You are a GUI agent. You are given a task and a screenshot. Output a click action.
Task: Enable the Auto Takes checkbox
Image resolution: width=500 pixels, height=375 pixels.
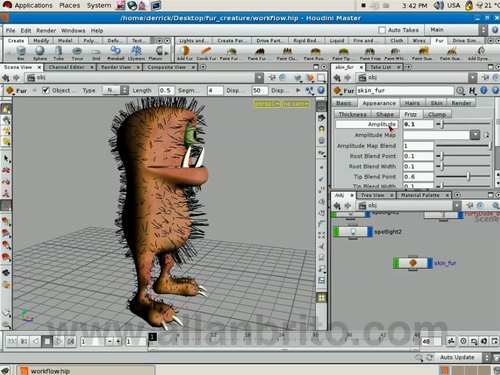click(x=382, y=30)
